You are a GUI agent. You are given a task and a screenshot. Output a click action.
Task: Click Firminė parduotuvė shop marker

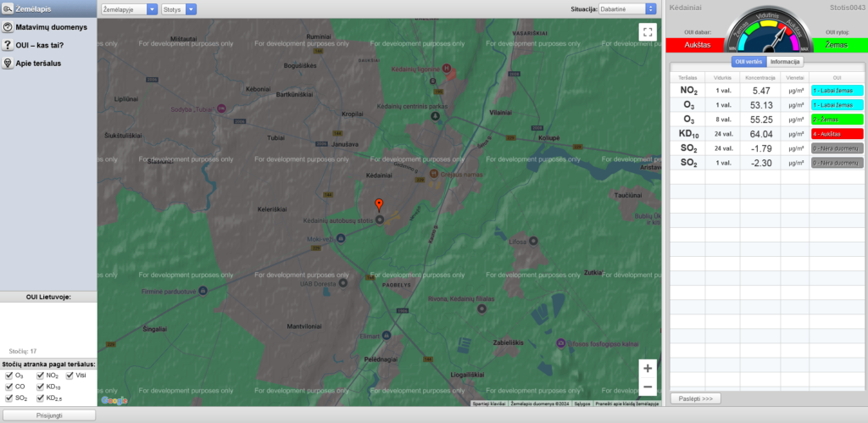pos(203,291)
